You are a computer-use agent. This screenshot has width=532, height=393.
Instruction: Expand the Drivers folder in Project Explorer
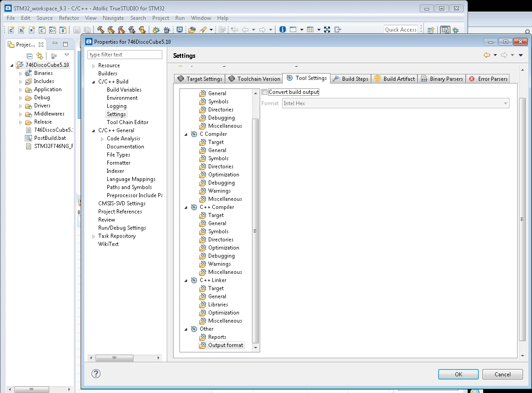(21, 106)
